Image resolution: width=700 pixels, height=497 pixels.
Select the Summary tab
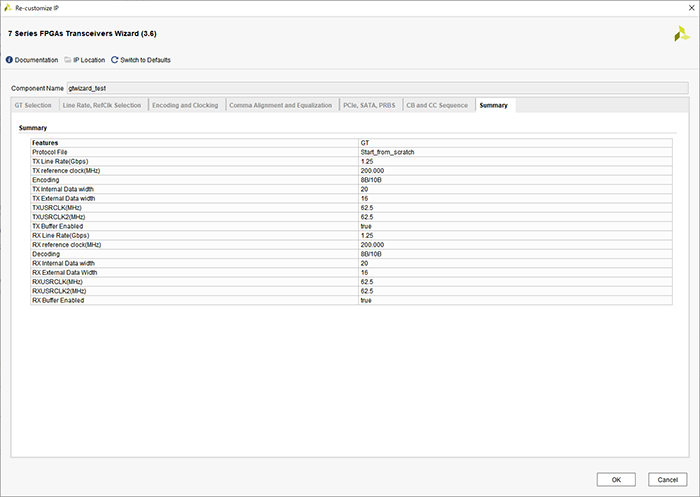(x=494, y=105)
